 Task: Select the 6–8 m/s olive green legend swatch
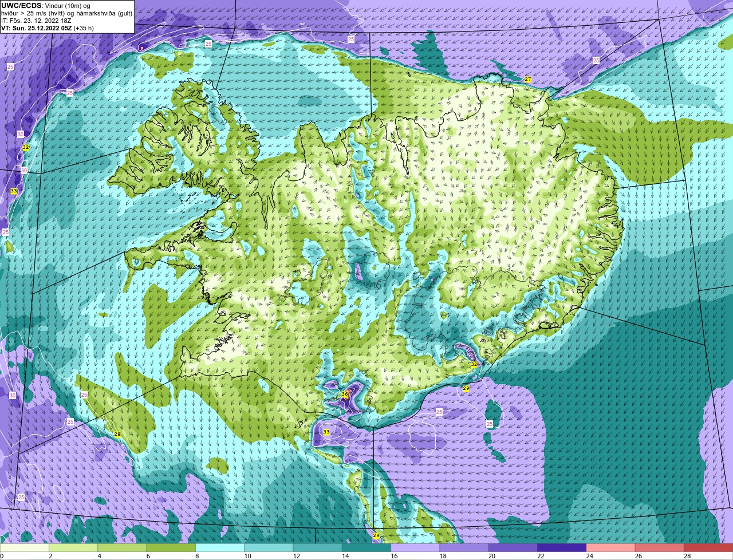pos(171,547)
